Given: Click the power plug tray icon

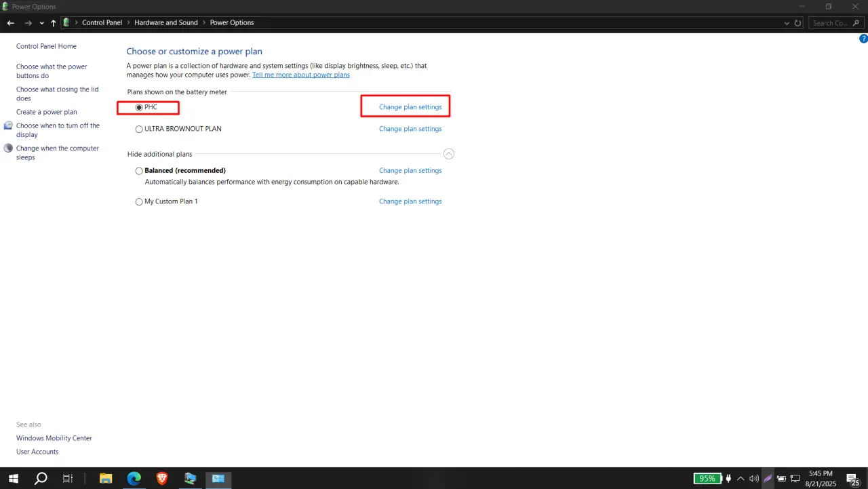Looking at the screenshot, I should [728, 478].
